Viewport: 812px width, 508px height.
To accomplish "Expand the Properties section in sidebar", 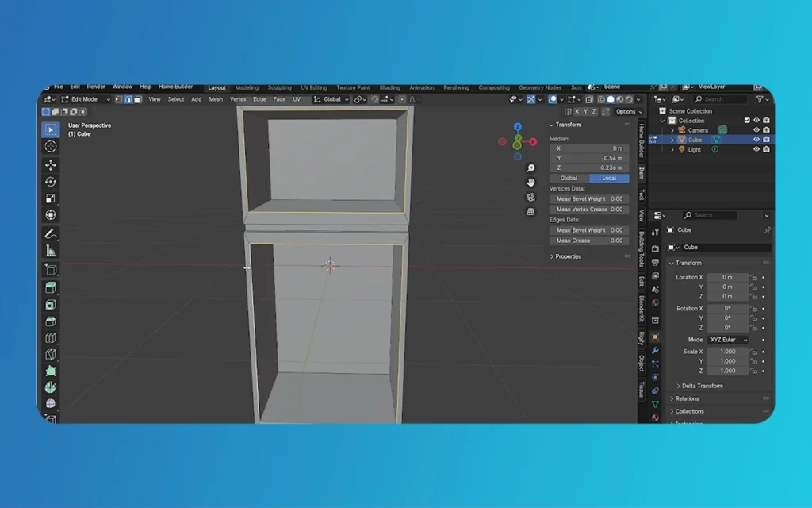I will (x=568, y=256).
